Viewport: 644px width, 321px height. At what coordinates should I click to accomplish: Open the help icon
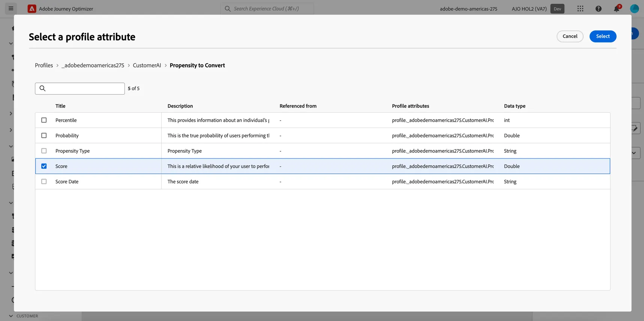point(598,9)
